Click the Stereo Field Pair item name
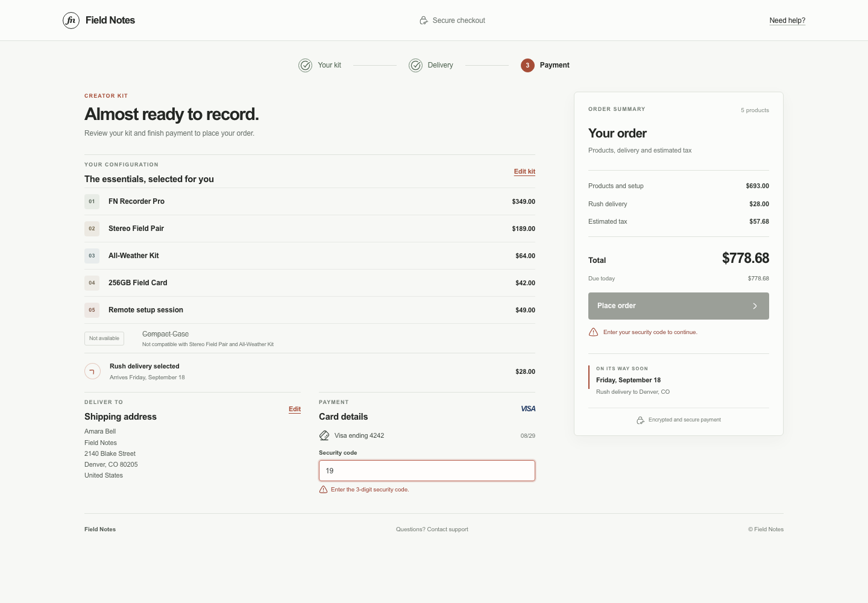The image size is (868, 603). 136,229
